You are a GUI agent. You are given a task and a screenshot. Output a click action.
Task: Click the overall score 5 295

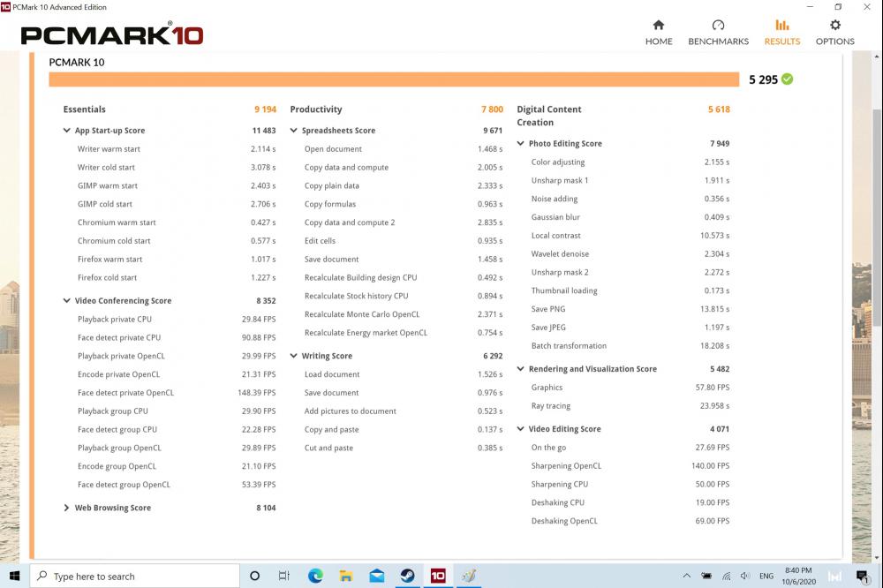pos(763,79)
